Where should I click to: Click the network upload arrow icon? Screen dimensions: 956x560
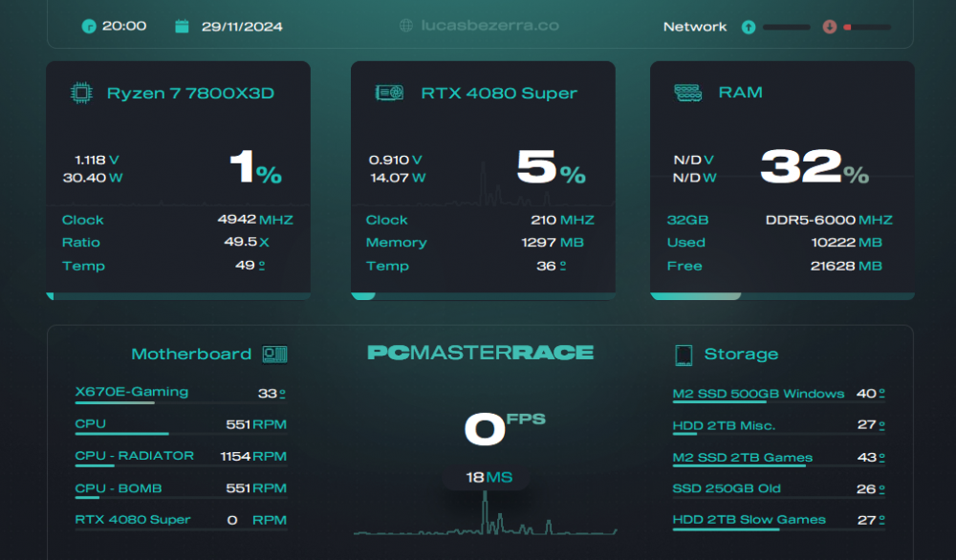749,27
